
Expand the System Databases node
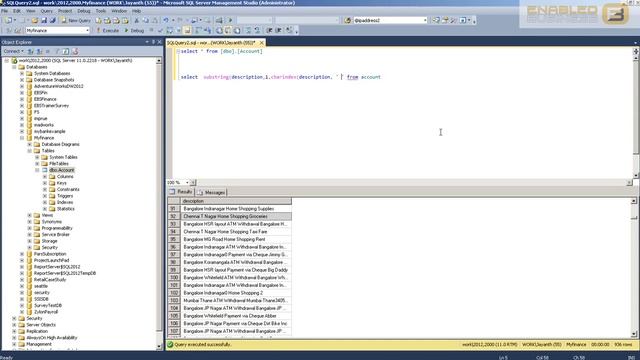(x=22, y=73)
